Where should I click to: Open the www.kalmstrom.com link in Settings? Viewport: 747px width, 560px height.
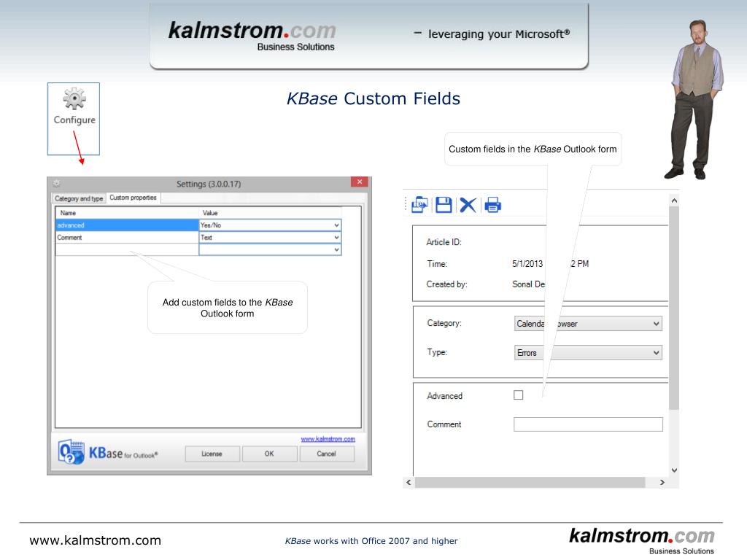328,439
